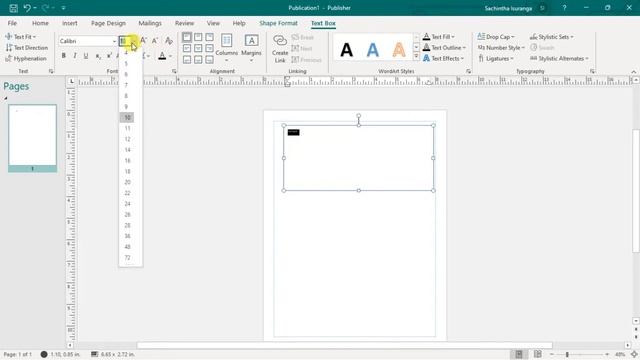640x360 pixels.
Task: Select Align Bottom Right alignment icon
Action: coord(209,60)
